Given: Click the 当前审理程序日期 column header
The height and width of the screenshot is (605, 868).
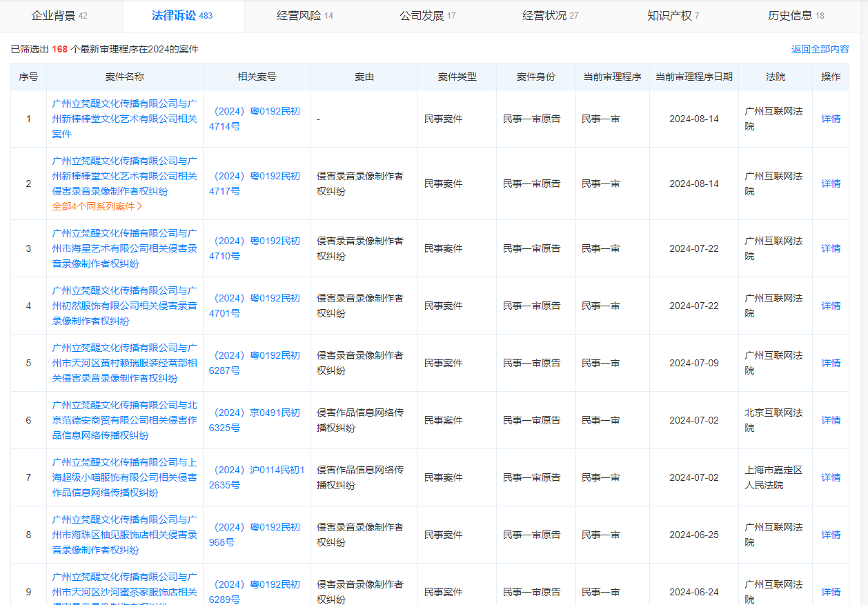Looking at the screenshot, I should (x=693, y=77).
